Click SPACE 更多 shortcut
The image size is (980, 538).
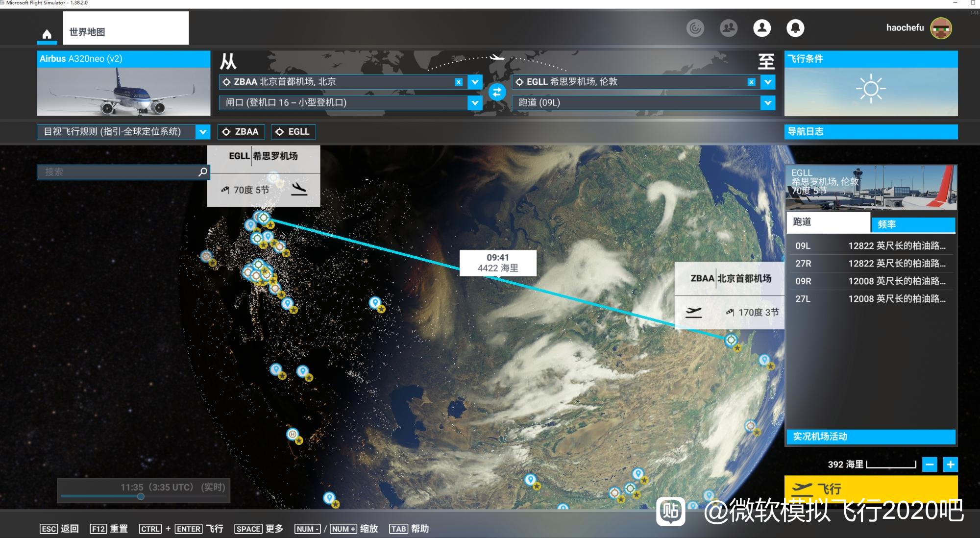[259, 529]
